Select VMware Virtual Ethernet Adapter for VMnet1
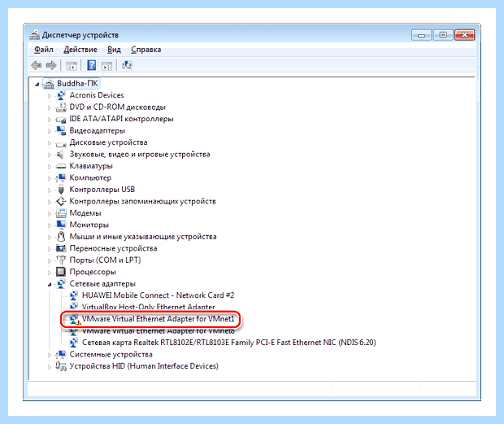Viewport: 504px width, 424px height. pyautogui.click(x=158, y=319)
